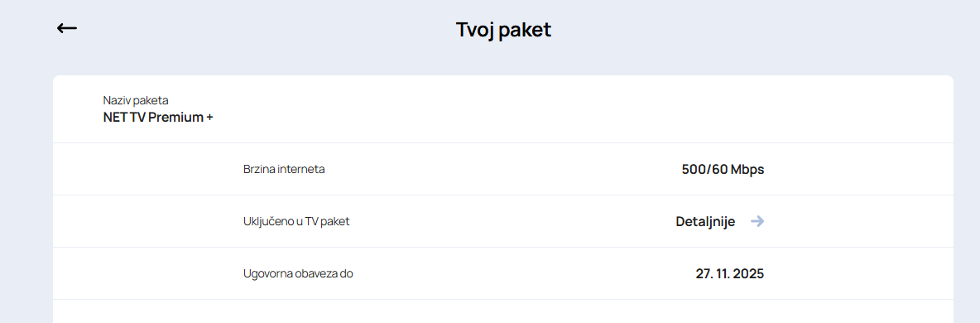Click the empty row below the contract date

[x=503, y=311]
